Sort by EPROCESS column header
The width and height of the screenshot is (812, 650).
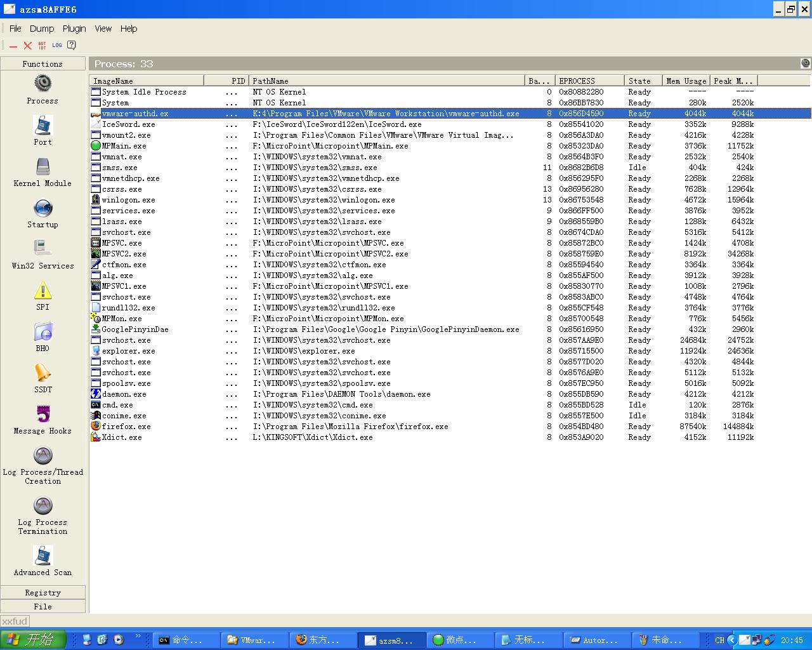[589, 81]
